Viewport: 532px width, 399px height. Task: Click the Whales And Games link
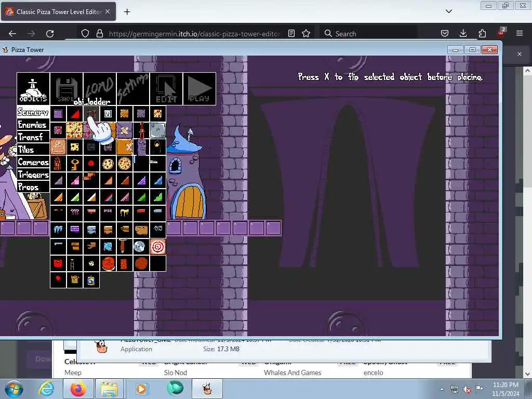point(292,373)
